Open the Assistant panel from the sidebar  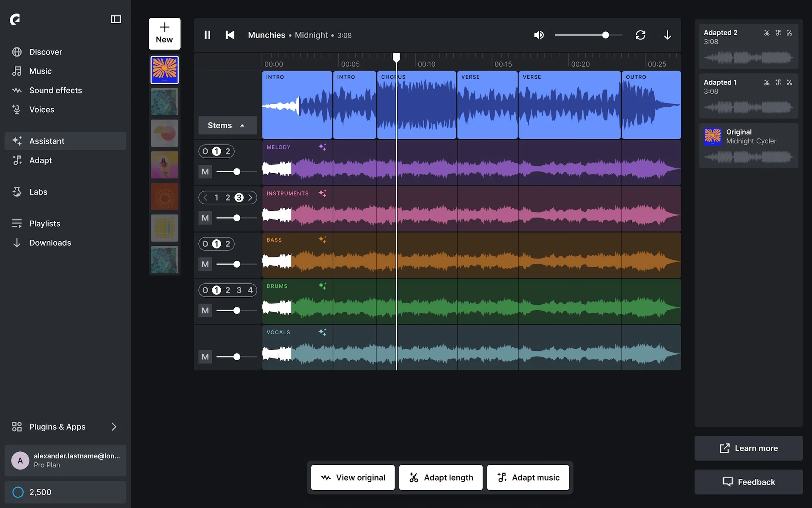(47, 141)
